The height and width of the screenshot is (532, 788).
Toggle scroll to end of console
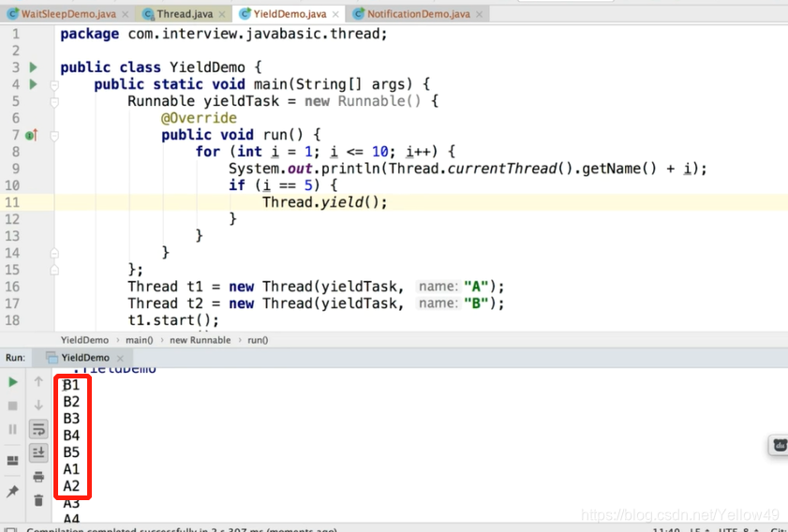click(x=38, y=452)
